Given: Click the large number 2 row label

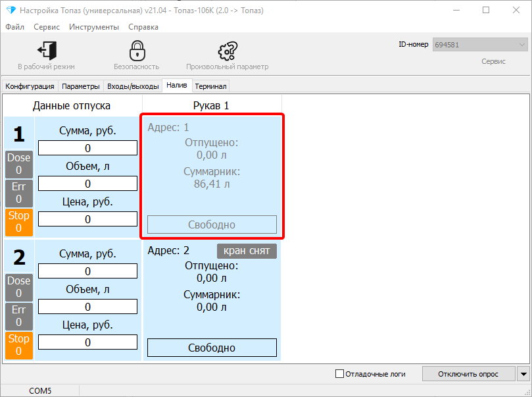Looking at the screenshot, I should 19,257.
